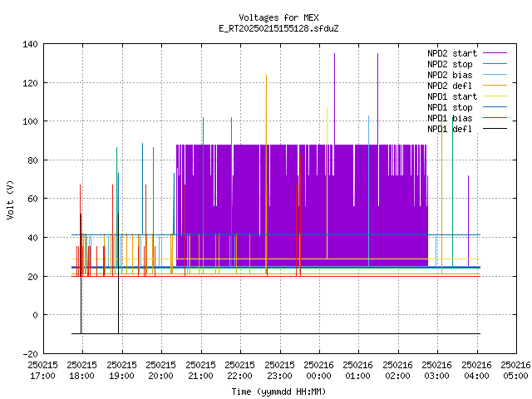Select the 'NPD2 bias' legend label
The height and width of the screenshot is (399, 532).
(450, 75)
